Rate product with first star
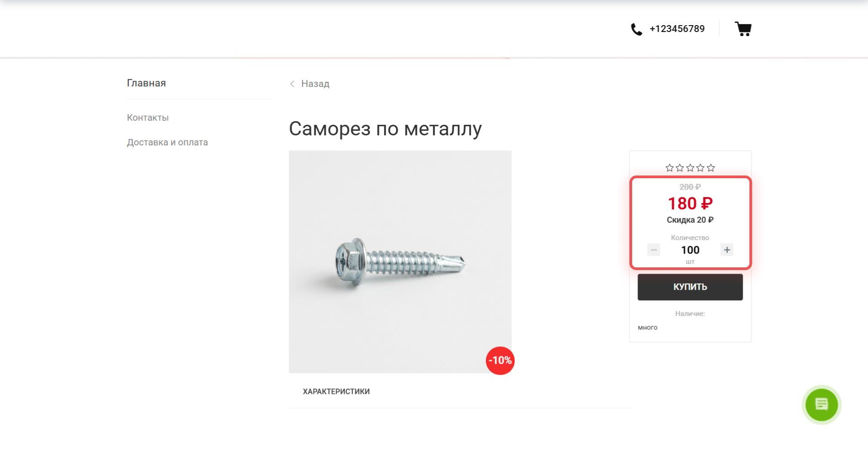 (x=670, y=168)
